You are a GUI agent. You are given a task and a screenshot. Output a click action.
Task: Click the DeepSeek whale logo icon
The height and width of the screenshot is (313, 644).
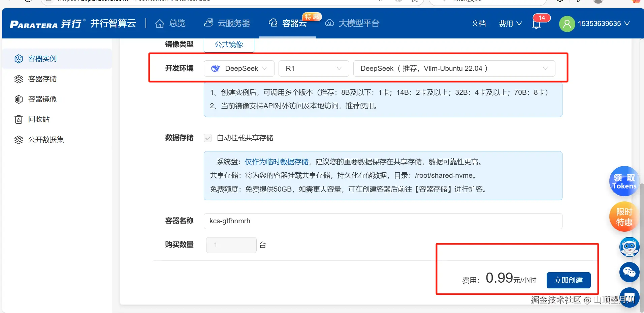[x=216, y=68]
